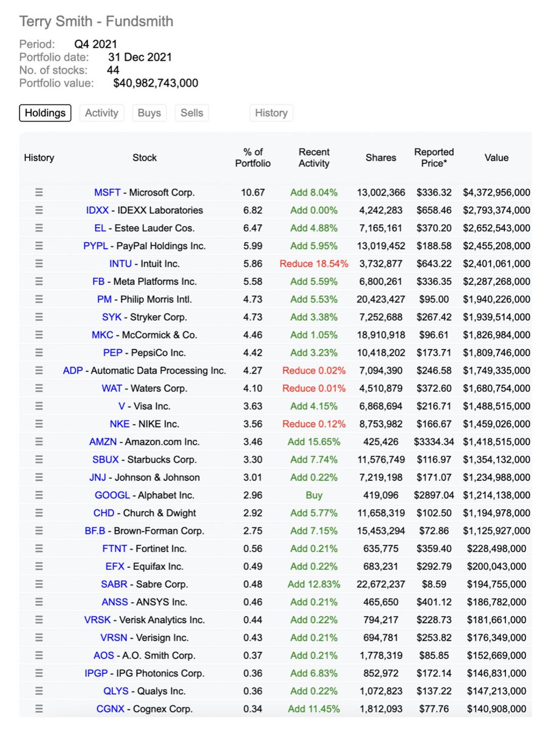Open history icon for Brown-Forman row
The image size is (560, 729).
point(39,531)
